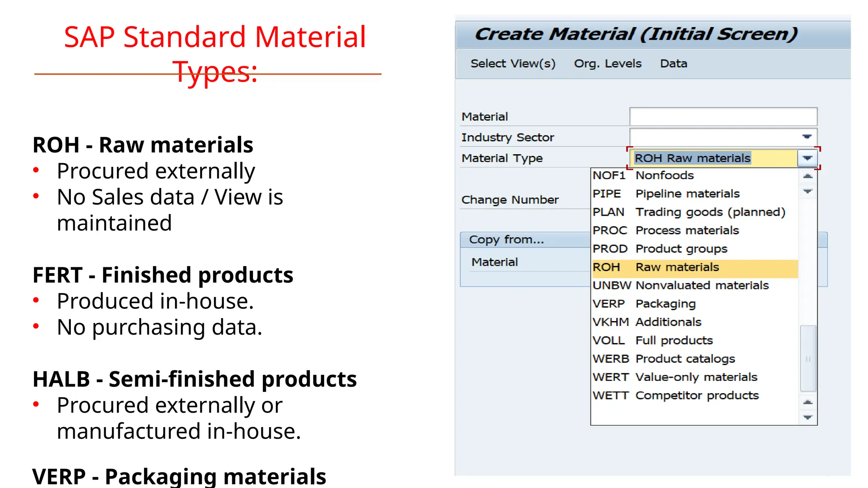Screen dimensions: 868x488
Task: Open the Industry Sector dropdown arrow
Action: [807, 137]
